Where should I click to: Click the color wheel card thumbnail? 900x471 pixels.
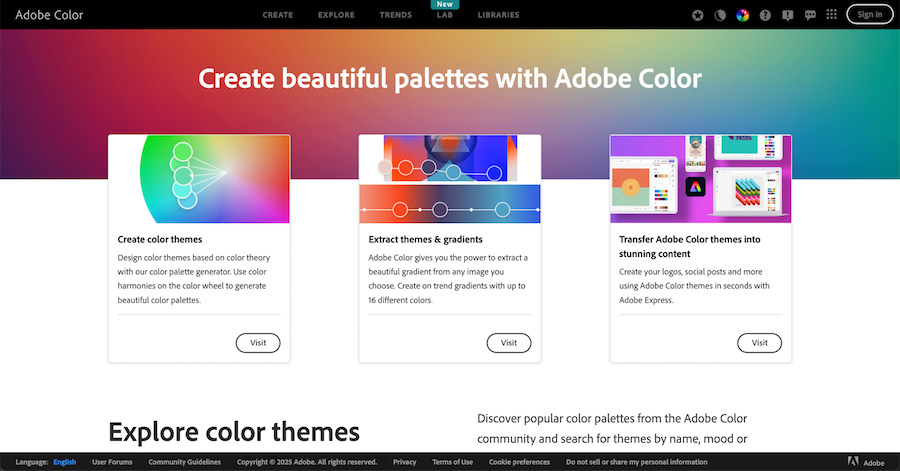[199, 179]
